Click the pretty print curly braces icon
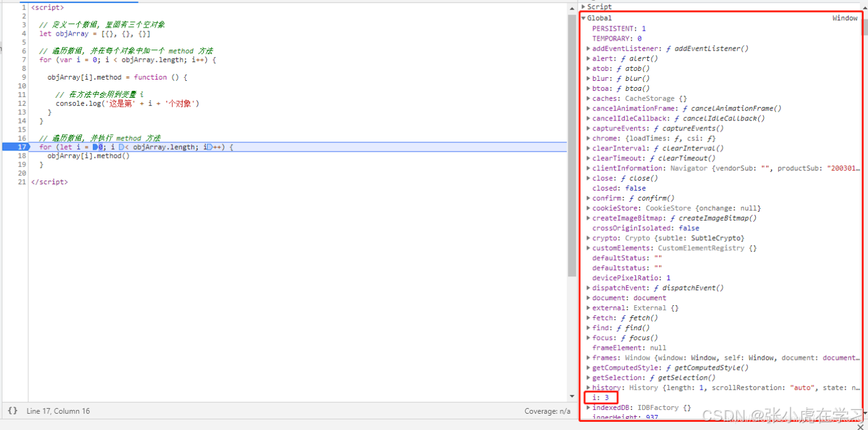Image resolution: width=868 pixels, height=430 pixels. click(13, 411)
